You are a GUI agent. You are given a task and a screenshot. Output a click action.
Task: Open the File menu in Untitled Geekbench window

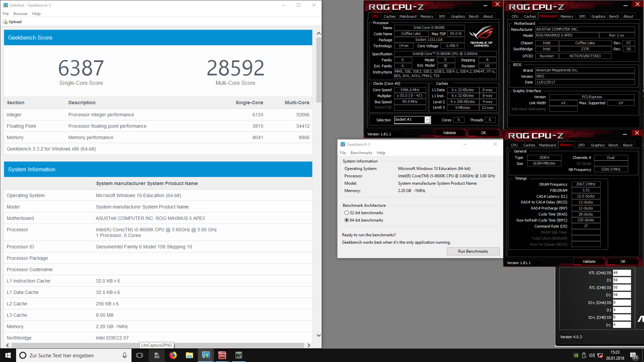(x=6, y=14)
